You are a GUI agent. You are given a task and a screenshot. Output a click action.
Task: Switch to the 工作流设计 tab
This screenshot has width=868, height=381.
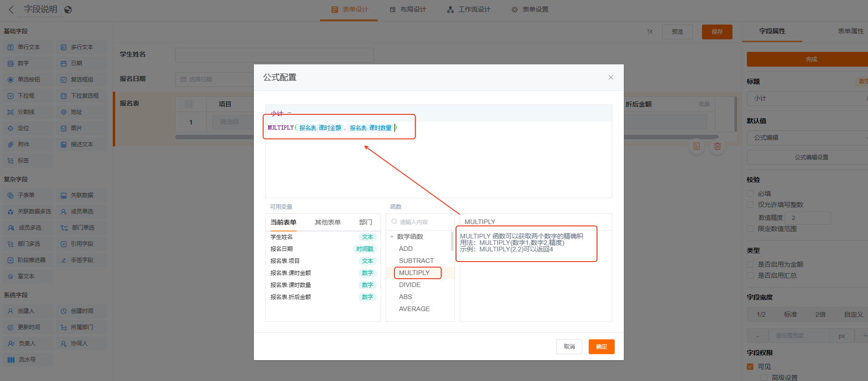469,9
